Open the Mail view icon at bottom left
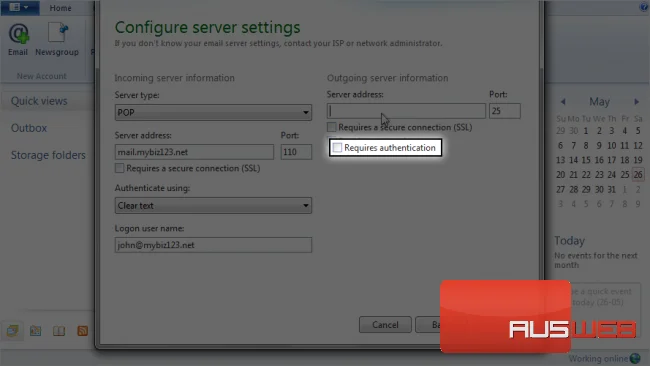Image resolution: width=650 pixels, height=366 pixels. click(x=12, y=330)
